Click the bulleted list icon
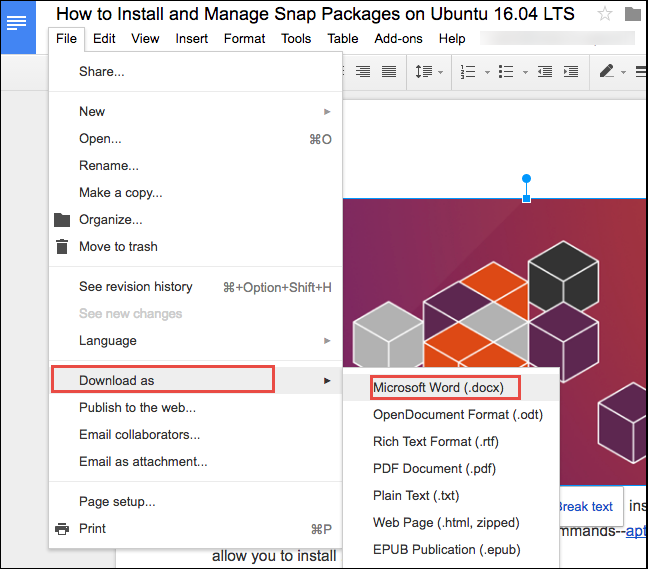 [506, 72]
